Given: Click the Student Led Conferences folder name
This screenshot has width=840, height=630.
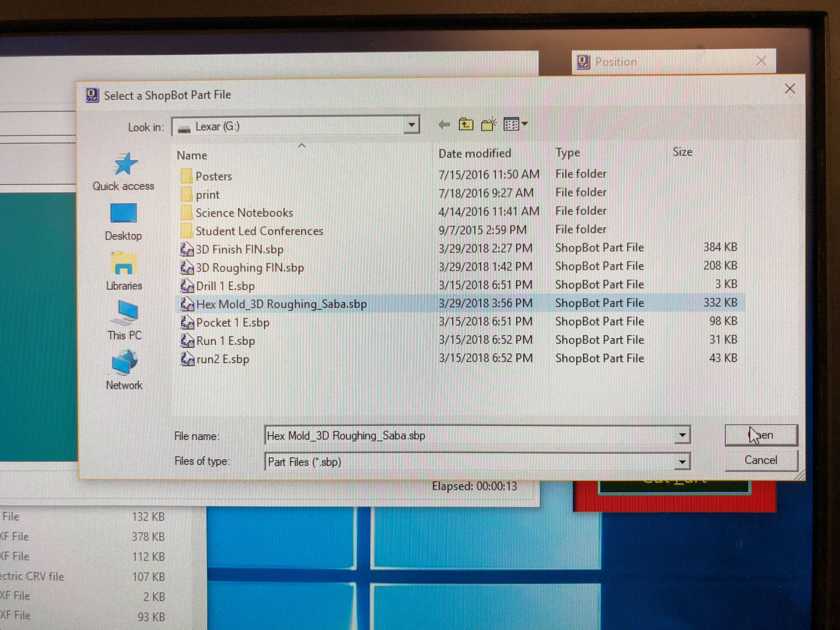Looking at the screenshot, I should click(x=259, y=231).
